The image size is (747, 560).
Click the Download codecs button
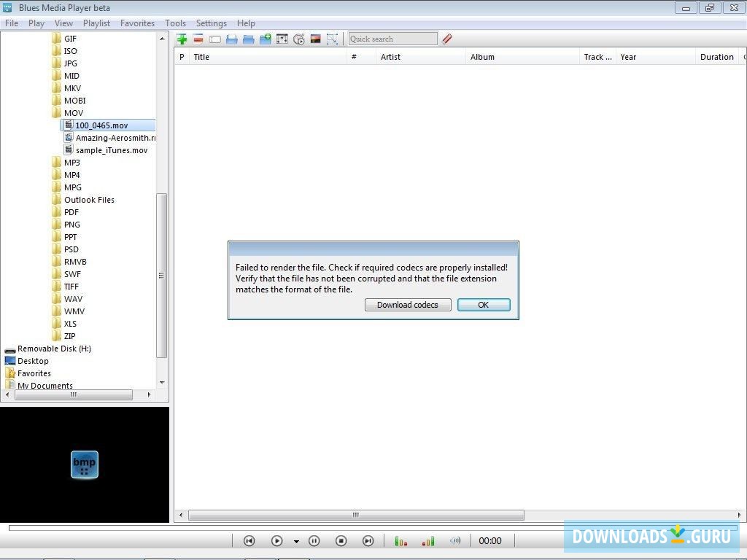click(x=407, y=304)
